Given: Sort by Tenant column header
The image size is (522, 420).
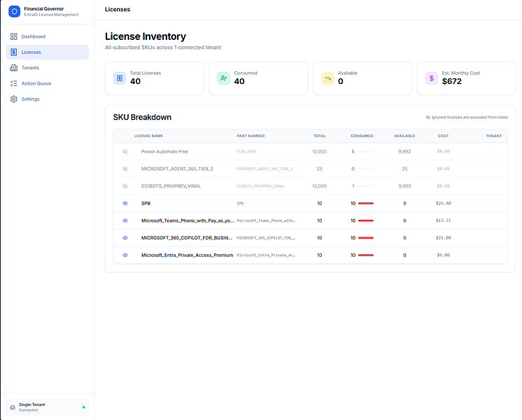Looking at the screenshot, I should (x=494, y=136).
